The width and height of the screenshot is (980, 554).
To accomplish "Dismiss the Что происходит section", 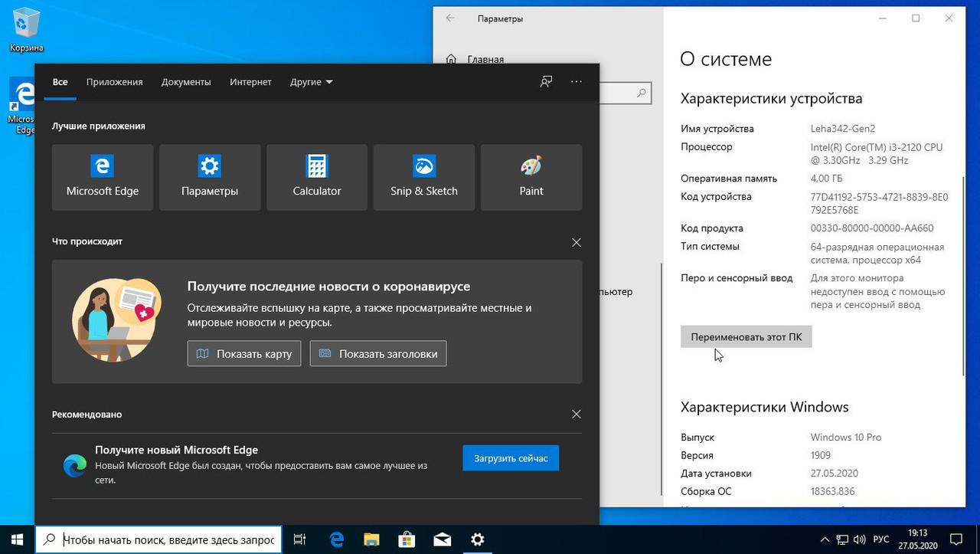I will 577,242.
